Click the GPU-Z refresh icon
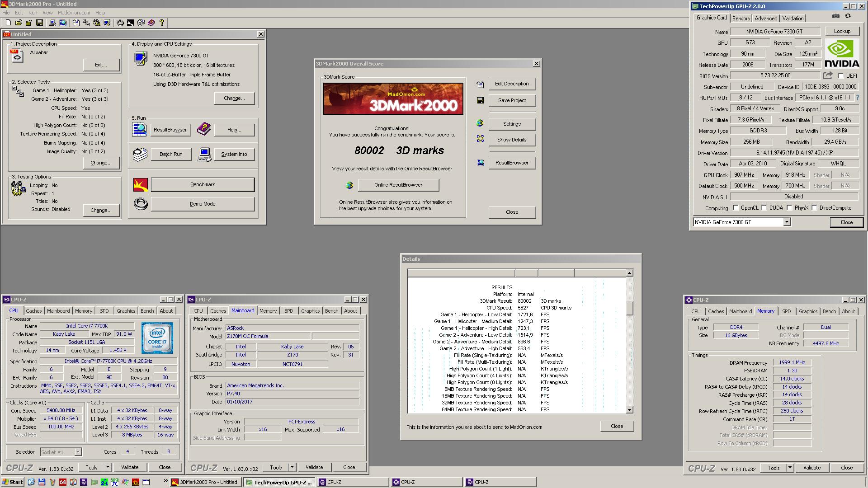The width and height of the screenshot is (868, 488). 848,16
